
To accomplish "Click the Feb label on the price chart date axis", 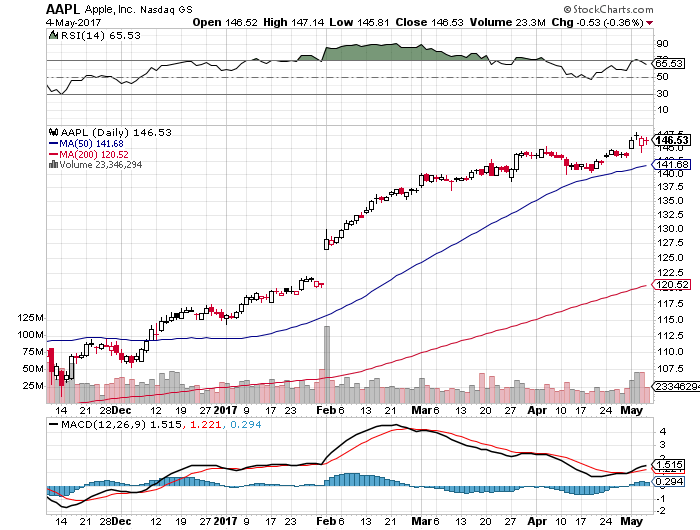I will (x=326, y=410).
